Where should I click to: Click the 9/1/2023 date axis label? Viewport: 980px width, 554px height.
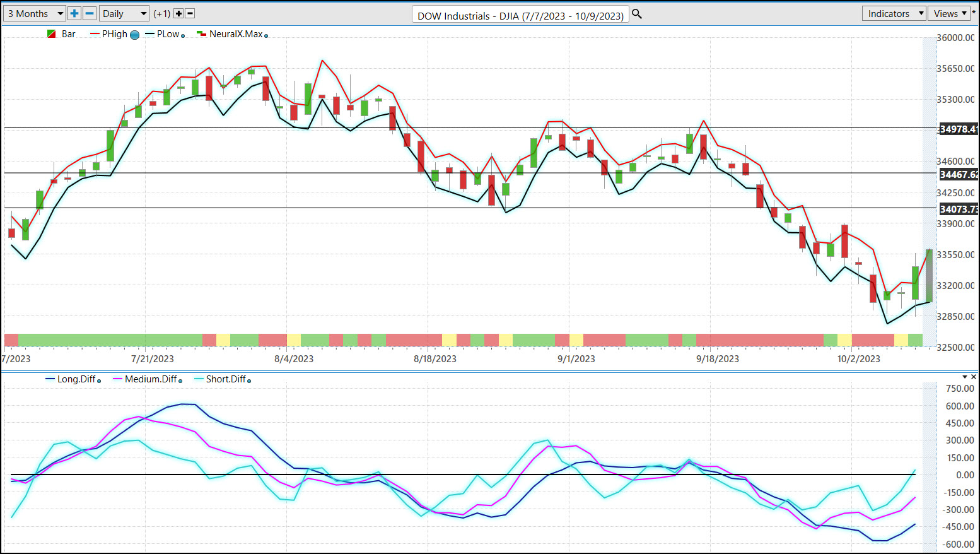576,359
